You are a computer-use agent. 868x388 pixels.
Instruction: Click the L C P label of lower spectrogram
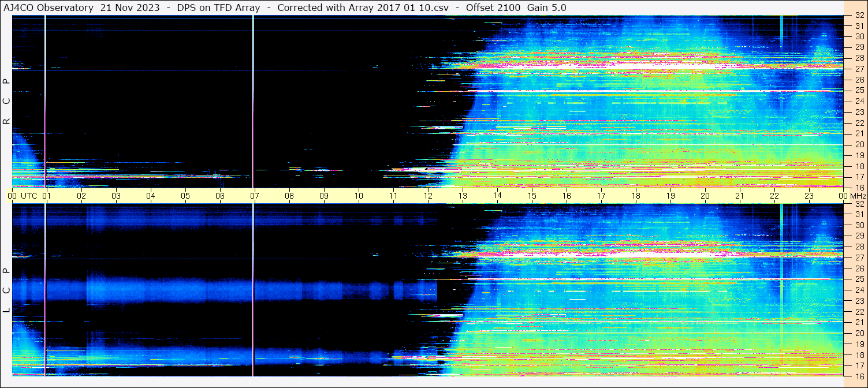(6, 290)
